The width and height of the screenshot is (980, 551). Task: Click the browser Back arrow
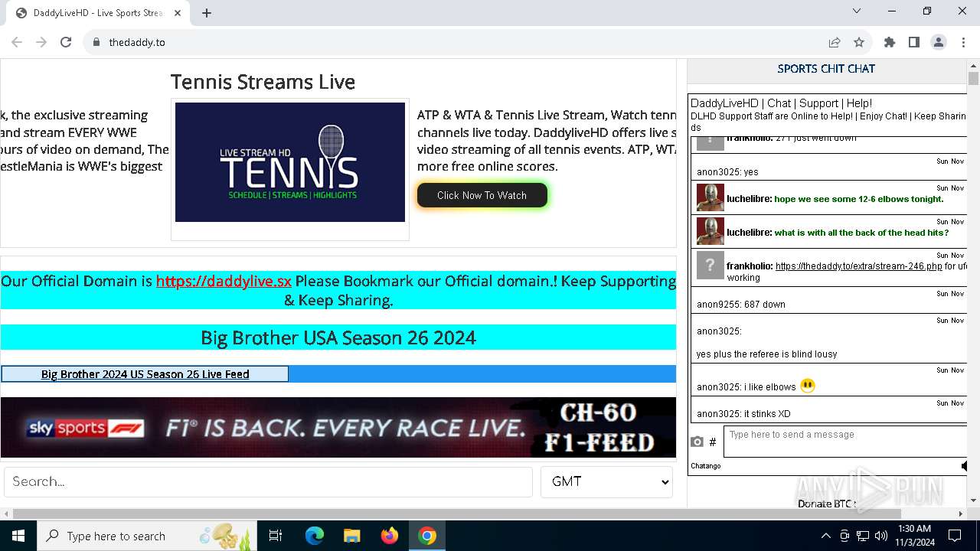pos(17,42)
